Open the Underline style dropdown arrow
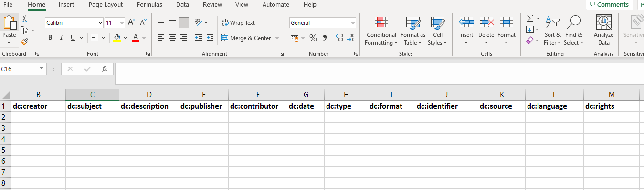 tap(81, 38)
